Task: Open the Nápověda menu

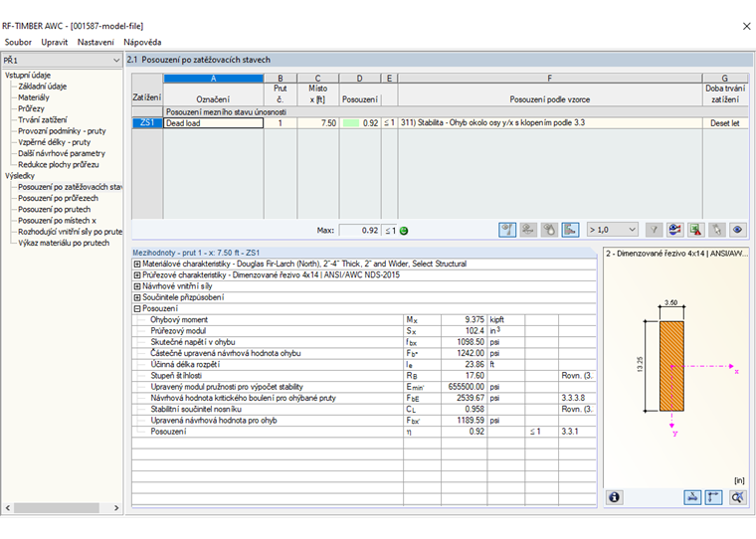Action: coord(142,42)
